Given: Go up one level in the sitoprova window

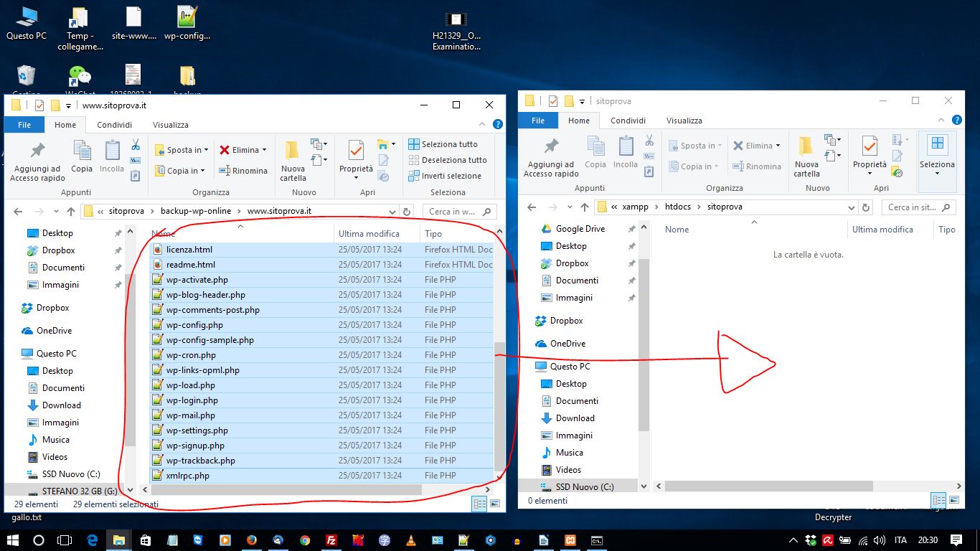Looking at the screenshot, I should point(585,207).
